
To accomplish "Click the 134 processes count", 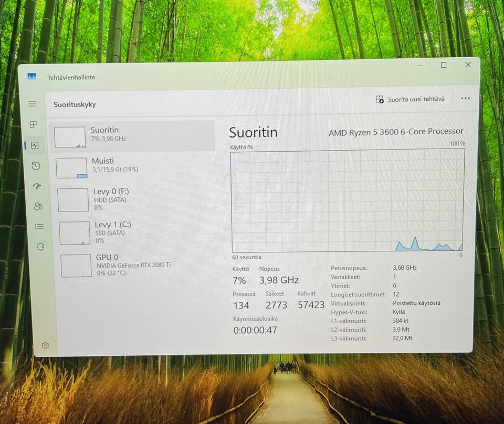I will click(241, 305).
